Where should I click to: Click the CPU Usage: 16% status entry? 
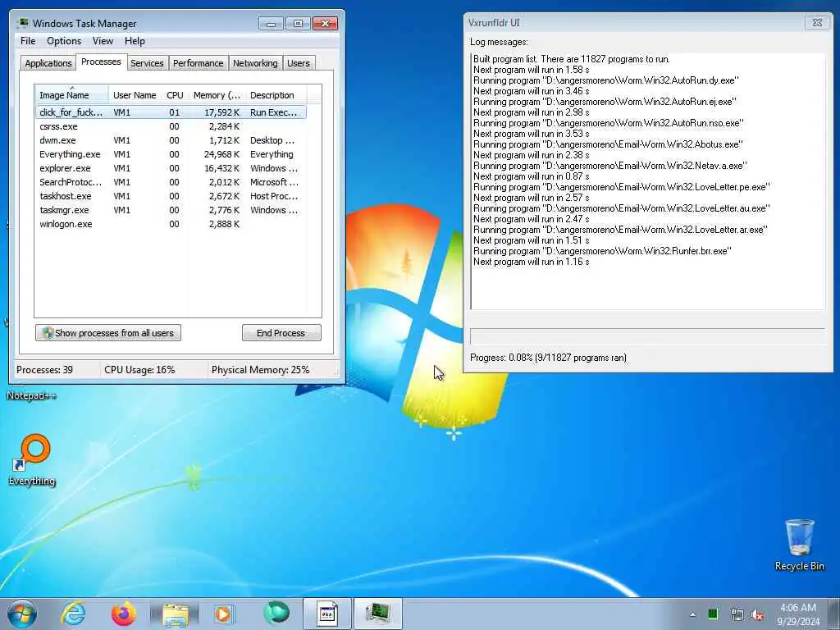point(139,370)
